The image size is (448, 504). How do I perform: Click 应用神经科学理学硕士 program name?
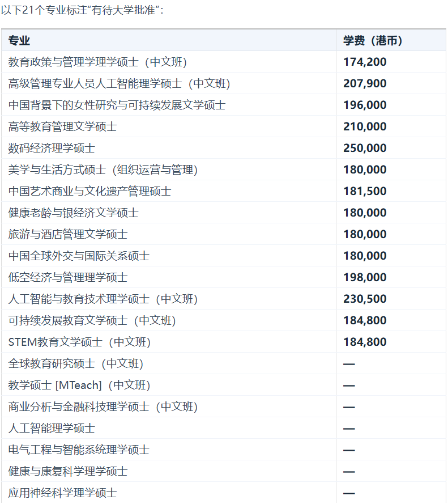[x=62, y=493]
